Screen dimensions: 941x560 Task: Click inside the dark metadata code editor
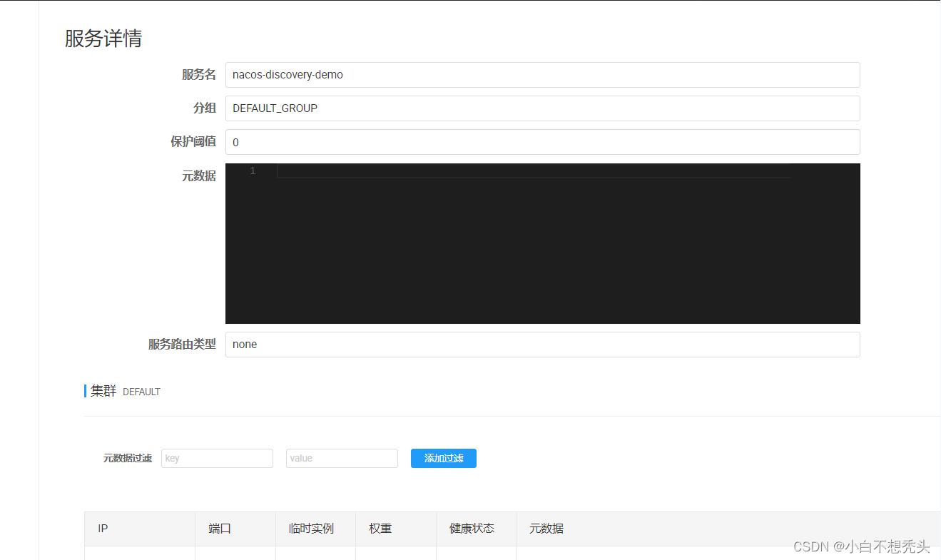coord(542,243)
